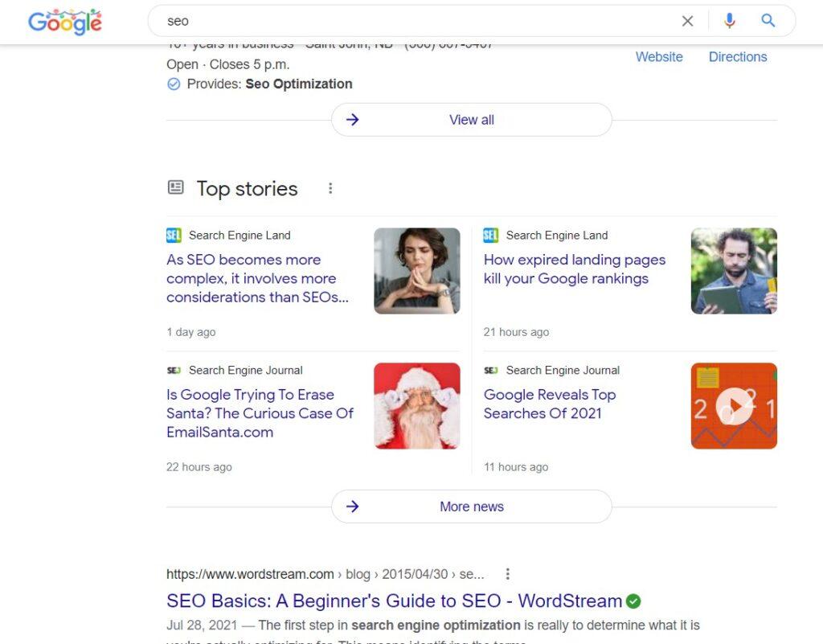Submit search with magnifying glass icon
The image size is (823, 644).
click(x=768, y=20)
